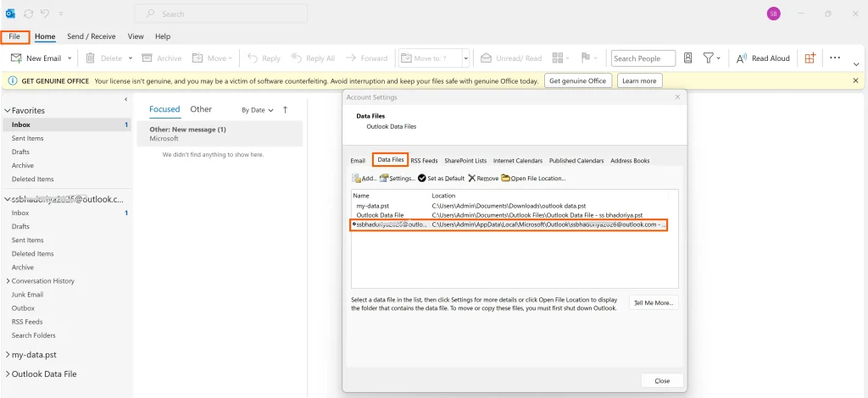The image size is (868, 398).
Task: Click Open File Location folder icon
Action: pyautogui.click(x=505, y=178)
